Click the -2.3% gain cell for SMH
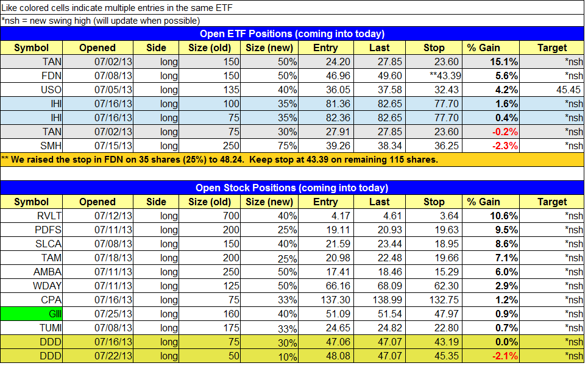The image size is (588, 377). pyautogui.click(x=491, y=146)
